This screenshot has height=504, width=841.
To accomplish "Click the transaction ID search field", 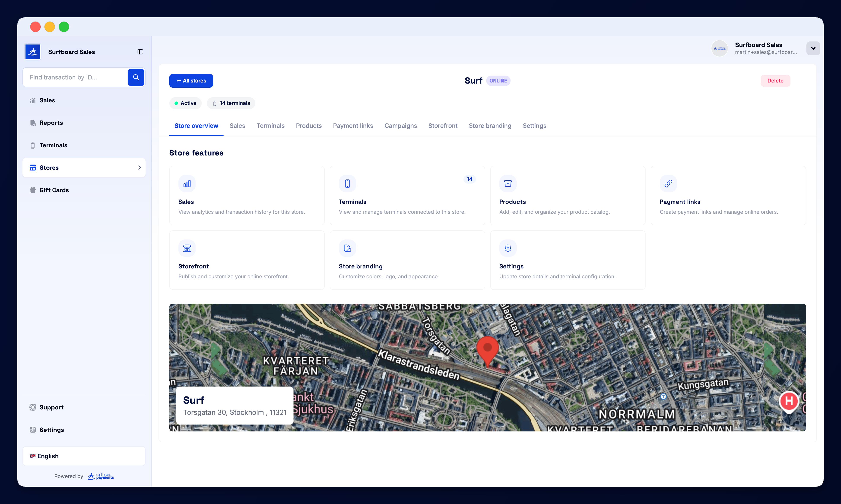I will (x=75, y=77).
